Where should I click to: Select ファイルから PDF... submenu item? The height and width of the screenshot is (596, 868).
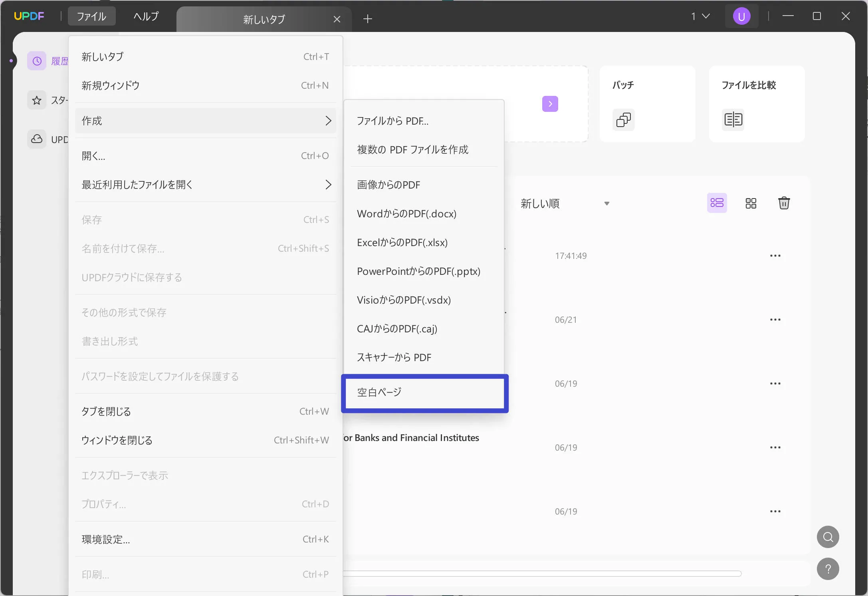click(424, 121)
